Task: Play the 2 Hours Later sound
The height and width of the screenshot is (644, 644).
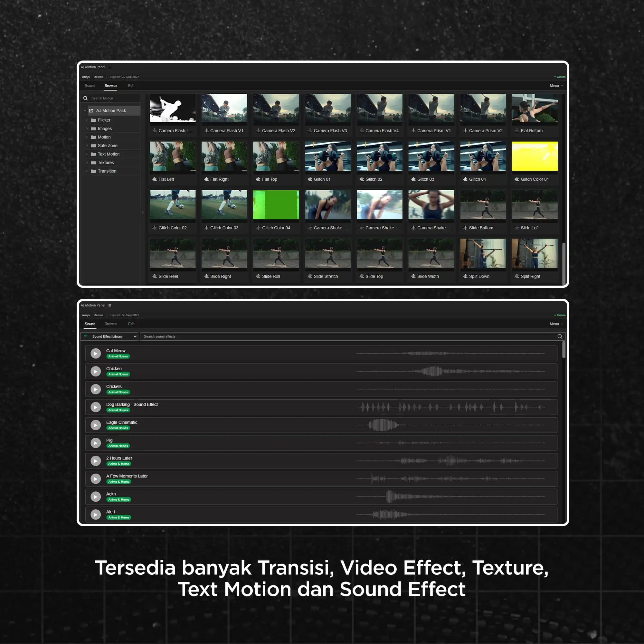Action: pos(96,461)
